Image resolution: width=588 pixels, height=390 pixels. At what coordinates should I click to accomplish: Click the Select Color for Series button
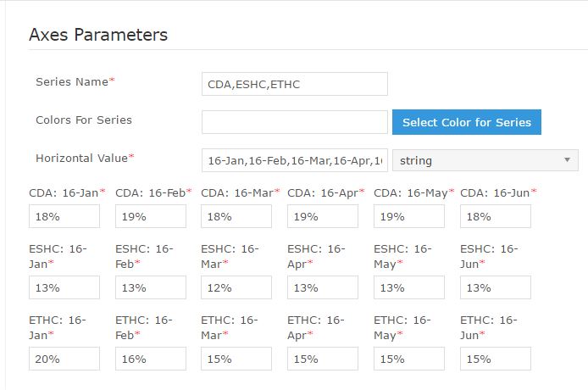pyautogui.click(x=467, y=122)
